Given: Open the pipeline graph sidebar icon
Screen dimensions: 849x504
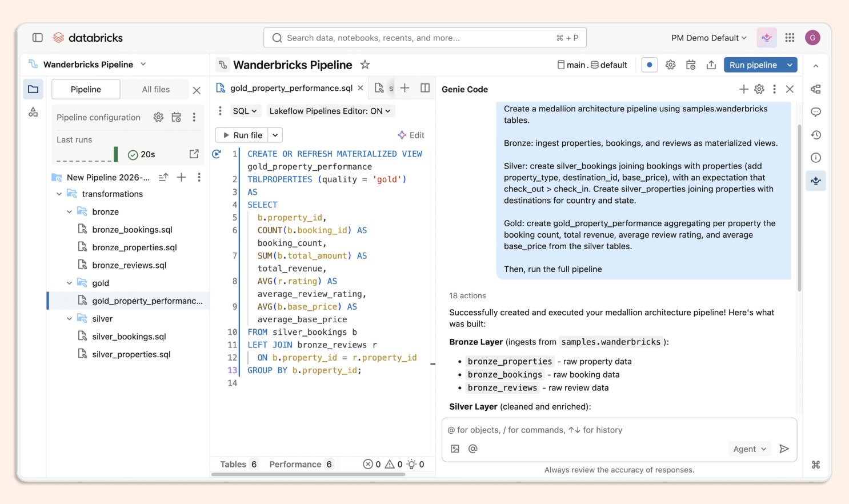Looking at the screenshot, I should [x=33, y=112].
